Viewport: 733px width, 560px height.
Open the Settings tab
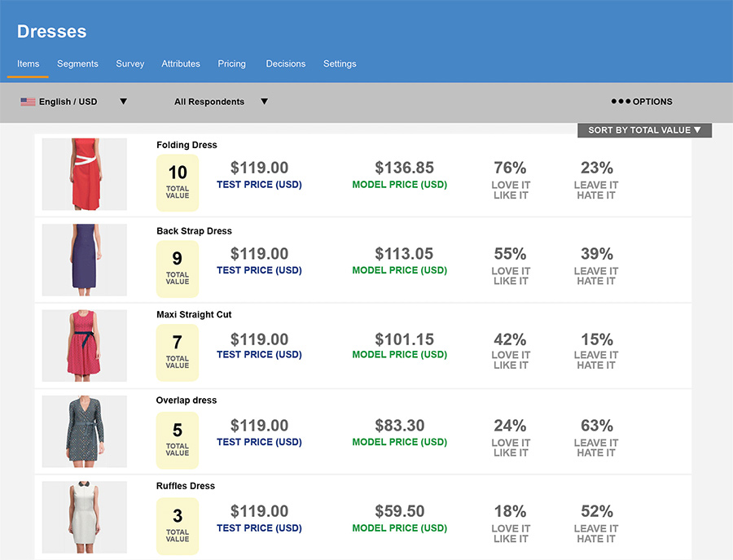340,63
